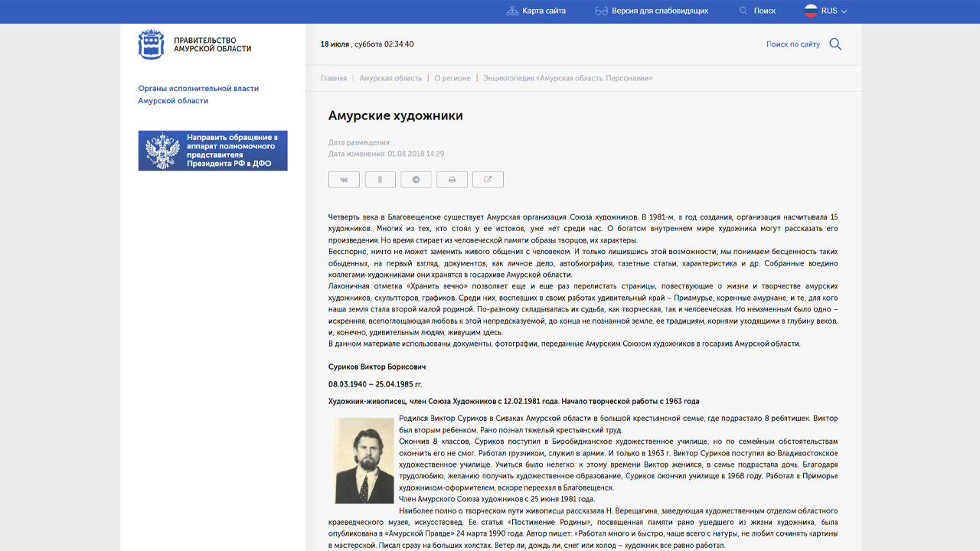Viewport: 980px width, 551px height.
Task: Share the article on VK
Action: [x=344, y=179]
